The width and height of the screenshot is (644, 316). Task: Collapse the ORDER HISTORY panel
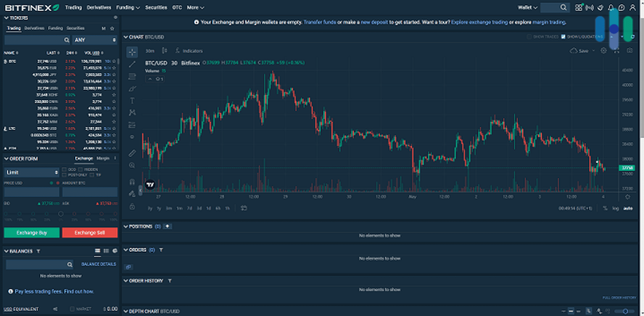tap(126, 281)
